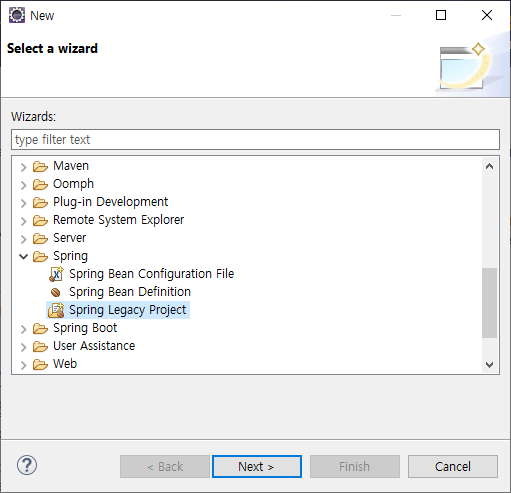The width and height of the screenshot is (511, 493).
Task: Click the Eclipse icon in title bar
Action: (17, 15)
